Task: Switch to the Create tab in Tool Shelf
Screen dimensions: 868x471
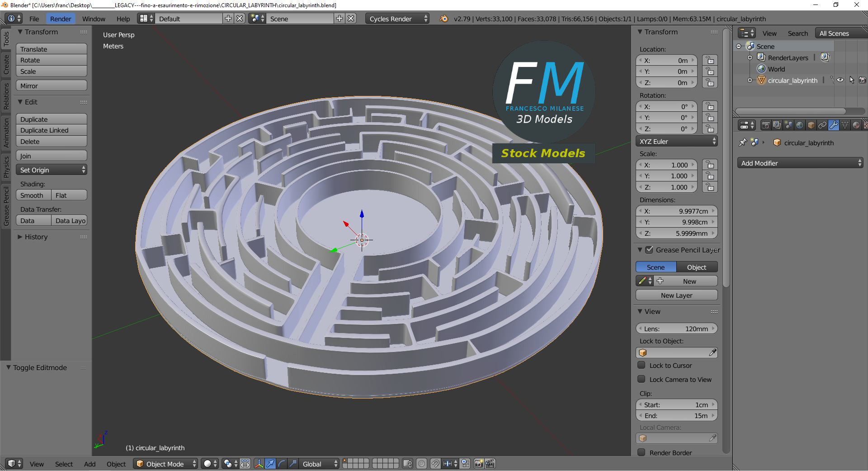Action: [6, 65]
